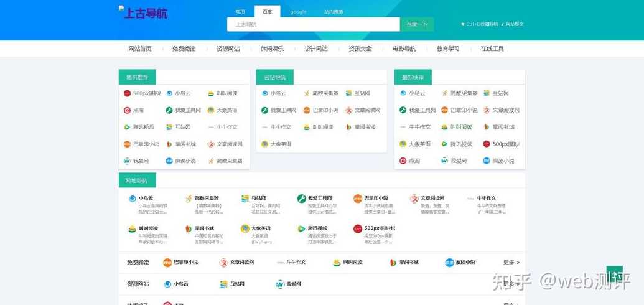Screen dimensions: 644x305
Task: Open 免费阅读 in navigation menu
Action: pyautogui.click(x=184, y=49)
